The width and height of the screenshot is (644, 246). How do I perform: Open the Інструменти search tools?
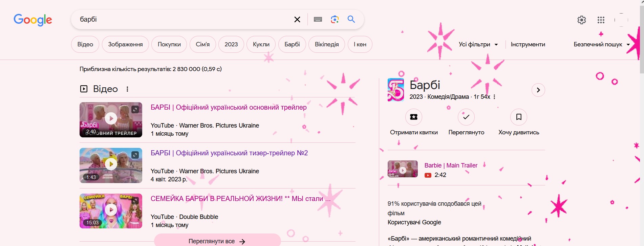point(528,44)
